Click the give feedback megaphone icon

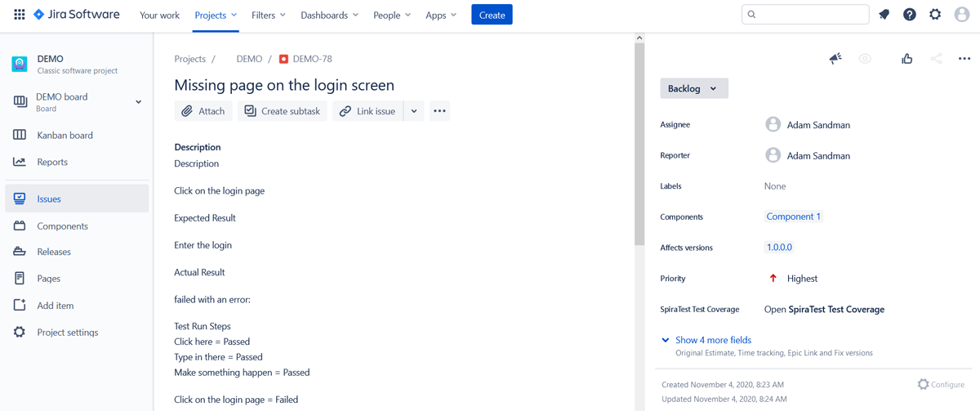coord(835,59)
